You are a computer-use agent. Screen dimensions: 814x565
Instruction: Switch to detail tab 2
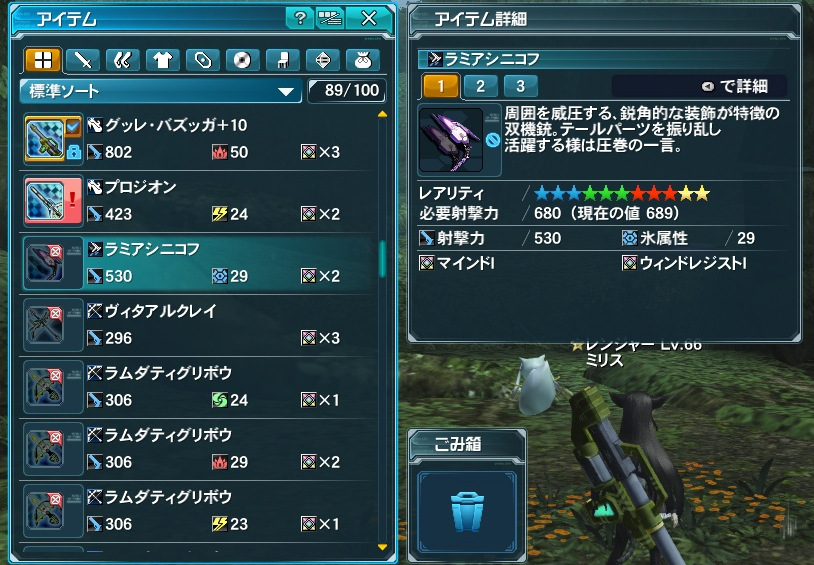(x=480, y=86)
